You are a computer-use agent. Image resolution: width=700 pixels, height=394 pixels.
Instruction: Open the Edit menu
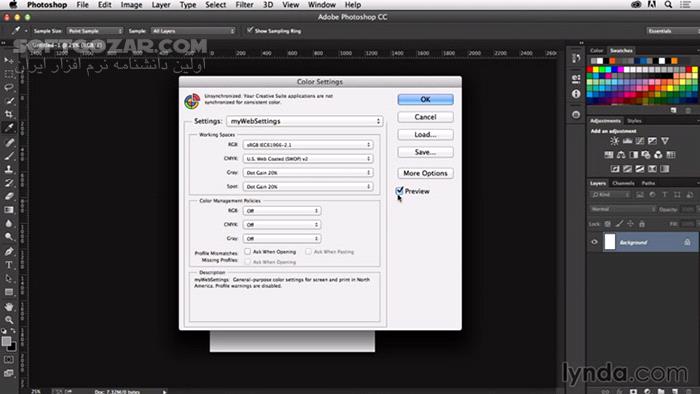104,5
